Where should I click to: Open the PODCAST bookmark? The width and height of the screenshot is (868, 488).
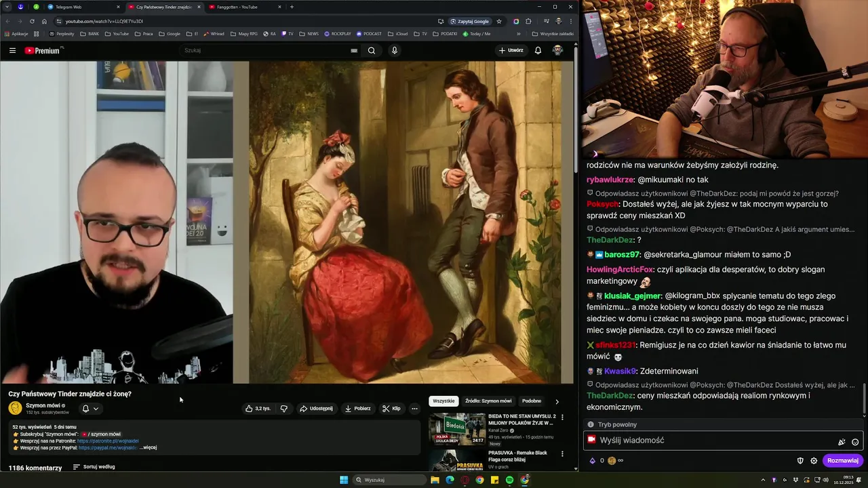pyautogui.click(x=369, y=33)
